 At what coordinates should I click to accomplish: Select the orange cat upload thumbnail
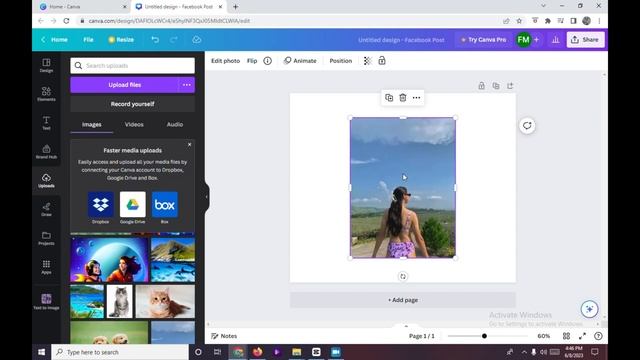[x=165, y=302]
